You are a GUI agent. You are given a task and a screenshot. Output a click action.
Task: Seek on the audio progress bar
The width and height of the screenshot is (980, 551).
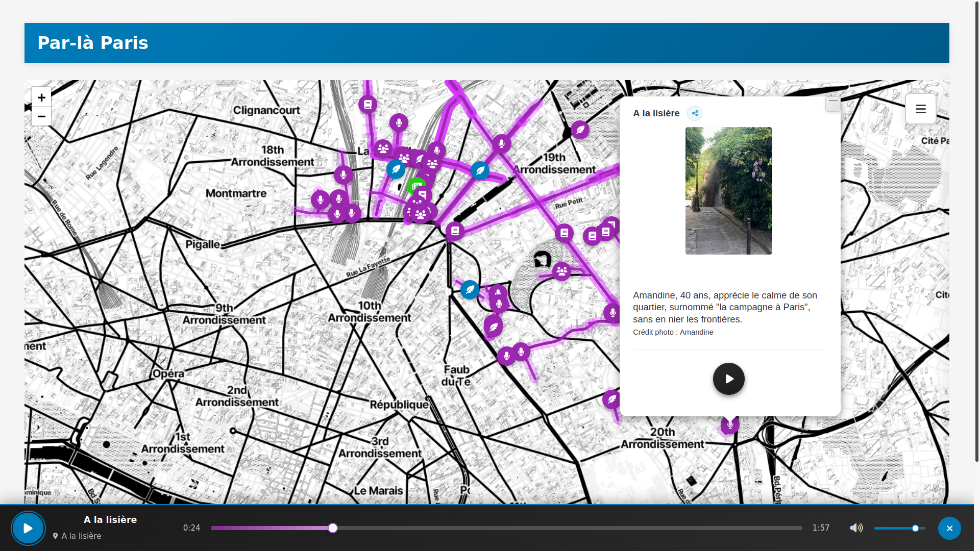(x=505, y=528)
